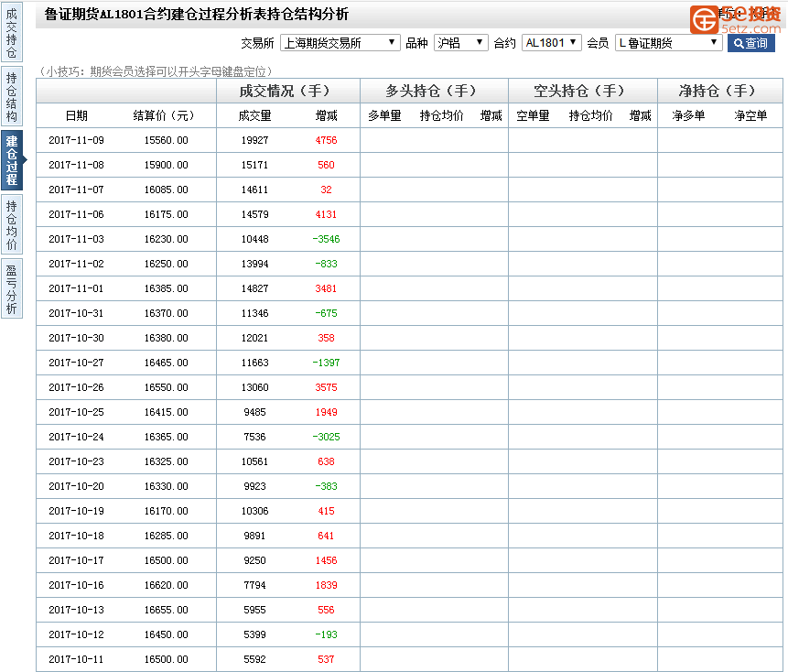
Task: Click the 空单量 column header
Action: (x=533, y=115)
